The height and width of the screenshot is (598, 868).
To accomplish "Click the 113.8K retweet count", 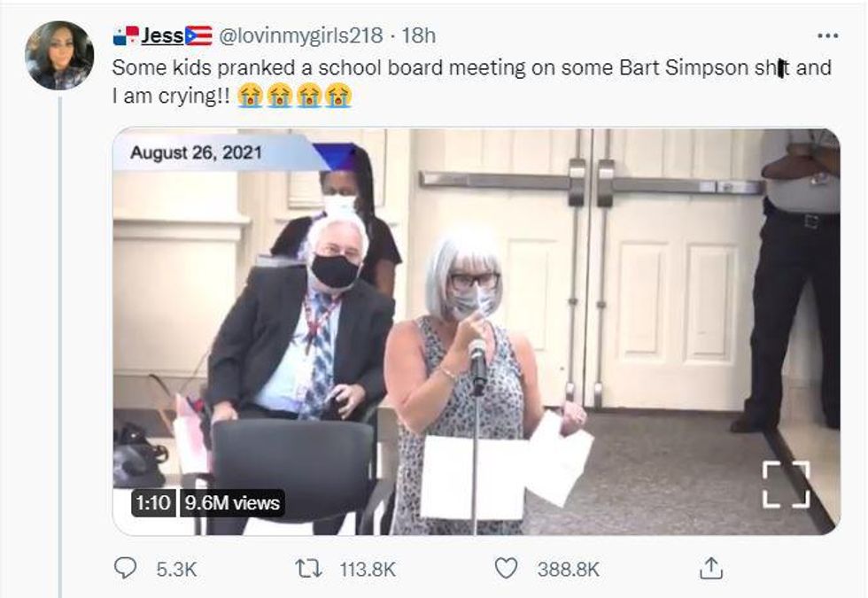I will pos(368,569).
